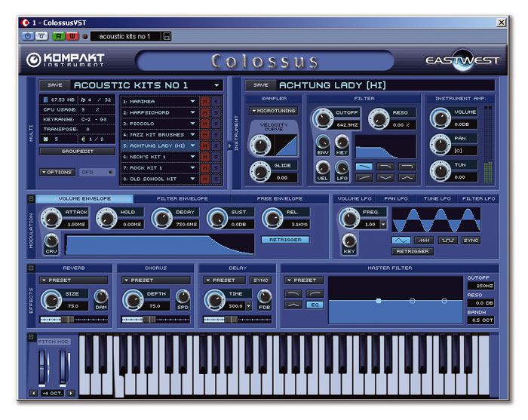This screenshot has width=528, height=420.
Task: Mute the Marimba slot with M
Action: 204,101
